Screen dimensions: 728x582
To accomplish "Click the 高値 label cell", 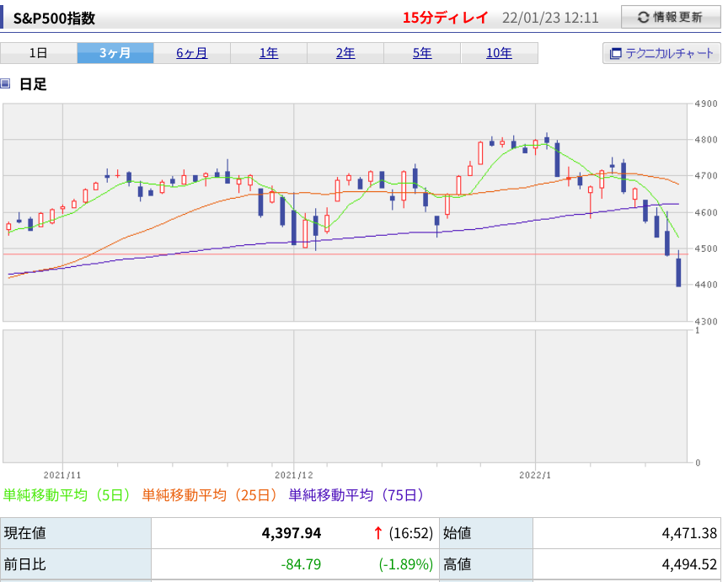I will (486, 564).
